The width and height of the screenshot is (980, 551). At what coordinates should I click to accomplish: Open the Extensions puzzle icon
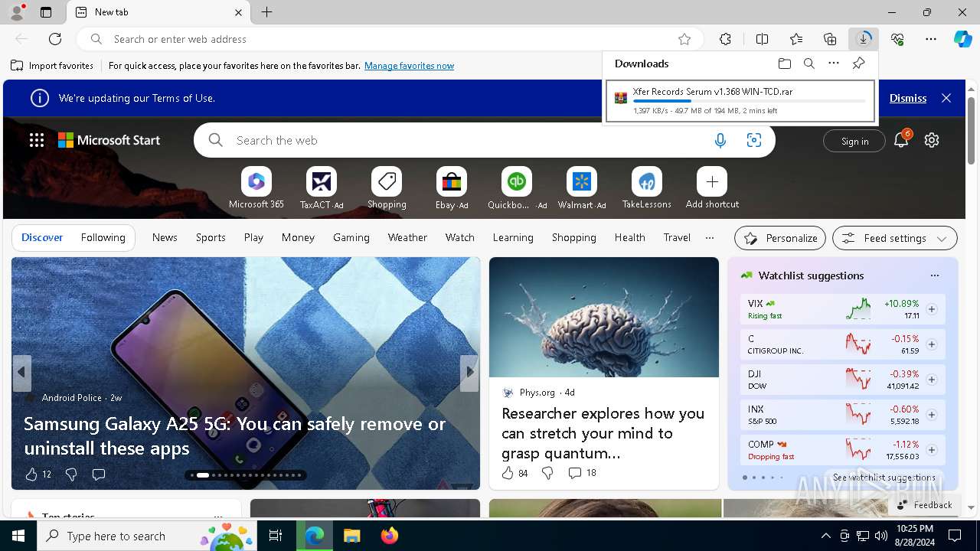725,39
